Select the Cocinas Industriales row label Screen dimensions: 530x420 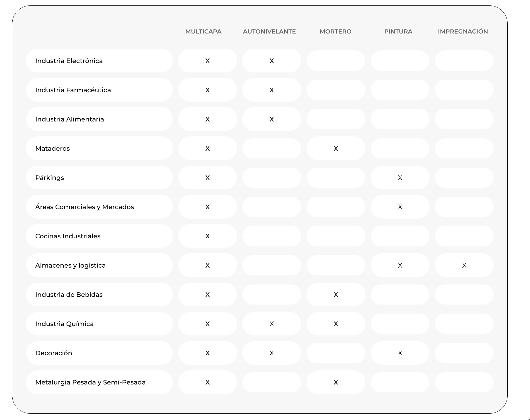(x=68, y=236)
